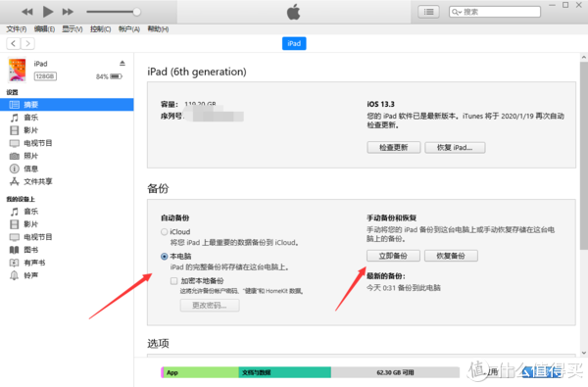
Task: Click the 立即备份 button
Action: (393, 256)
